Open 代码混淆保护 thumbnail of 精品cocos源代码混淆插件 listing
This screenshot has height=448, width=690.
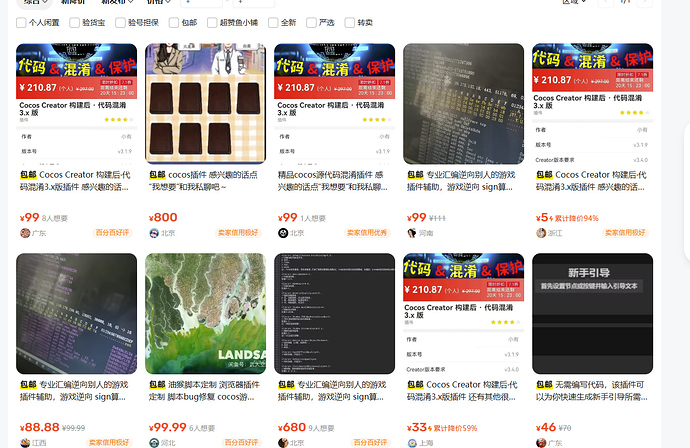[334, 103]
